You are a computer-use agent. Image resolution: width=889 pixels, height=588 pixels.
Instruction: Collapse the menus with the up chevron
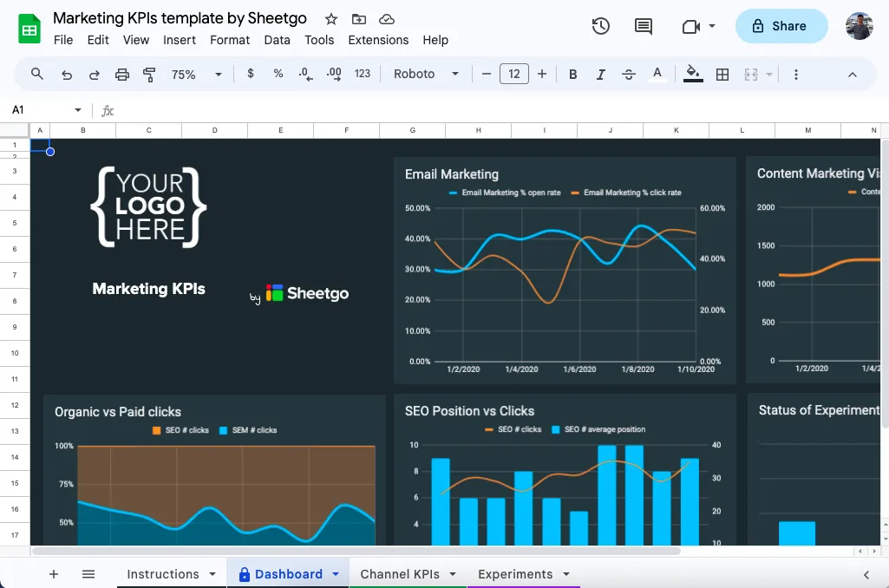pyautogui.click(x=853, y=75)
